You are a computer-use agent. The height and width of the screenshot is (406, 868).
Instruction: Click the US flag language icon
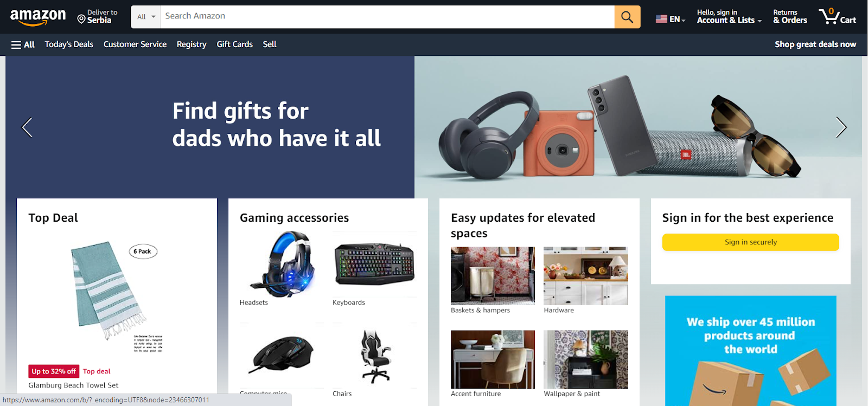coord(661,19)
